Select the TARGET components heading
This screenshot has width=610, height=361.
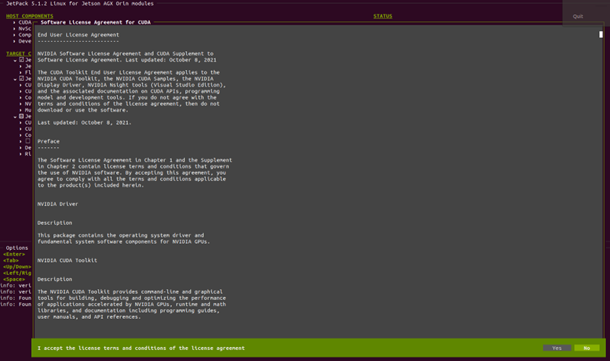(x=18, y=54)
